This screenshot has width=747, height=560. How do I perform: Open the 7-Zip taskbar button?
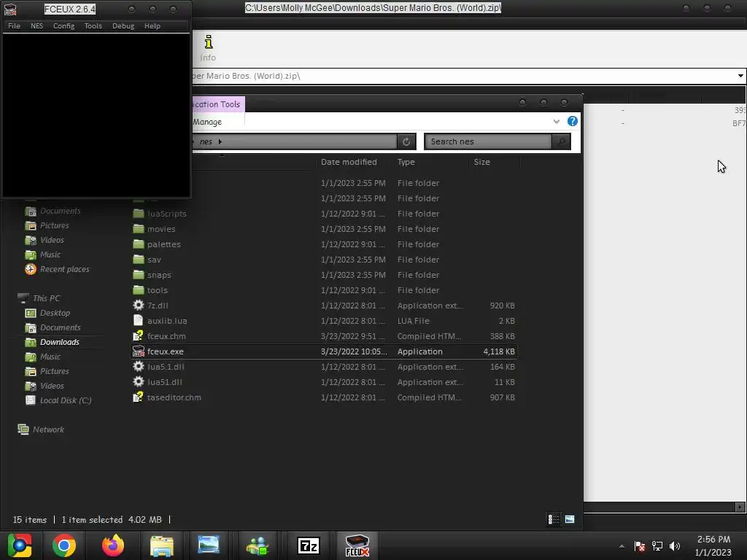tap(309, 545)
